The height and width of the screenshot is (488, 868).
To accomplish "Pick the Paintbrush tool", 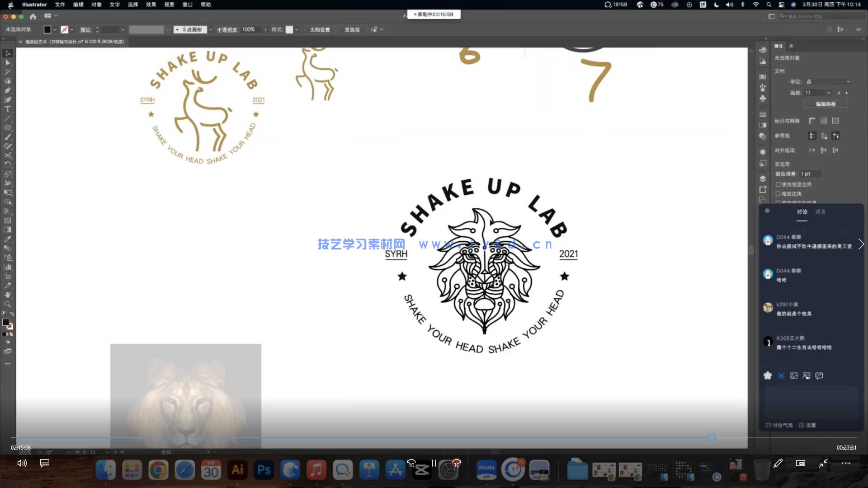I will point(8,137).
